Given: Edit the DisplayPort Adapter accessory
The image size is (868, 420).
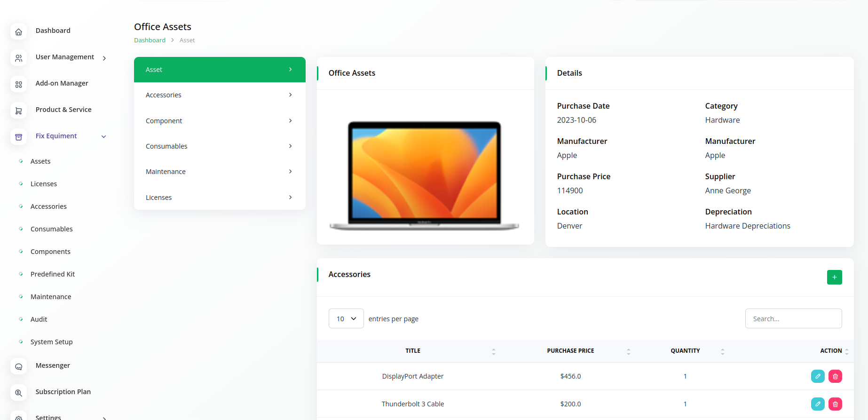Looking at the screenshot, I should (818, 376).
